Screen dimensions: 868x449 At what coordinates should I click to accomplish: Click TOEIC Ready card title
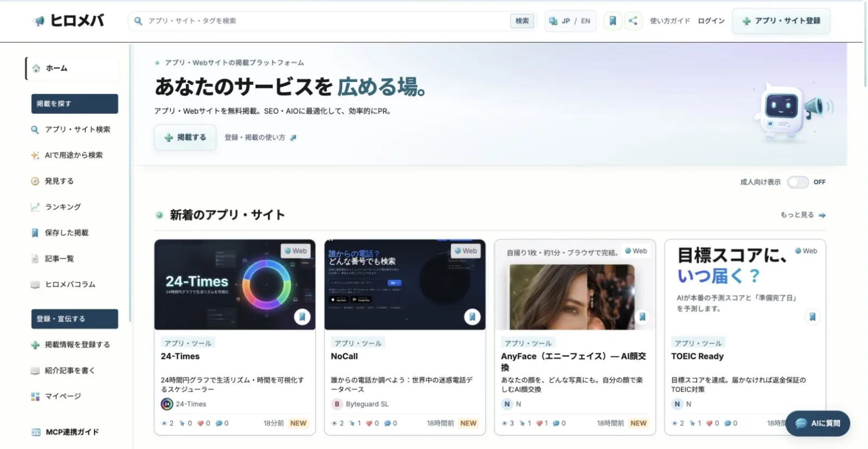pyautogui.click(x=697, y=356)
